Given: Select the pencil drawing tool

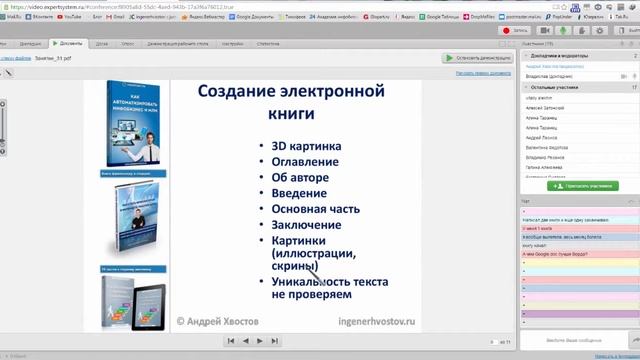Looking at the screenshot, I should pyautogui.click(x=8, y=73).
